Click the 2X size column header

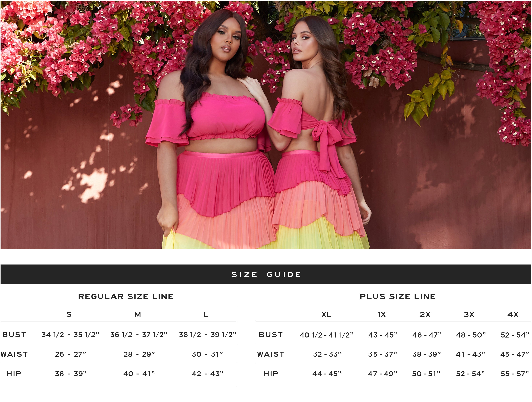tap(425, 314)
